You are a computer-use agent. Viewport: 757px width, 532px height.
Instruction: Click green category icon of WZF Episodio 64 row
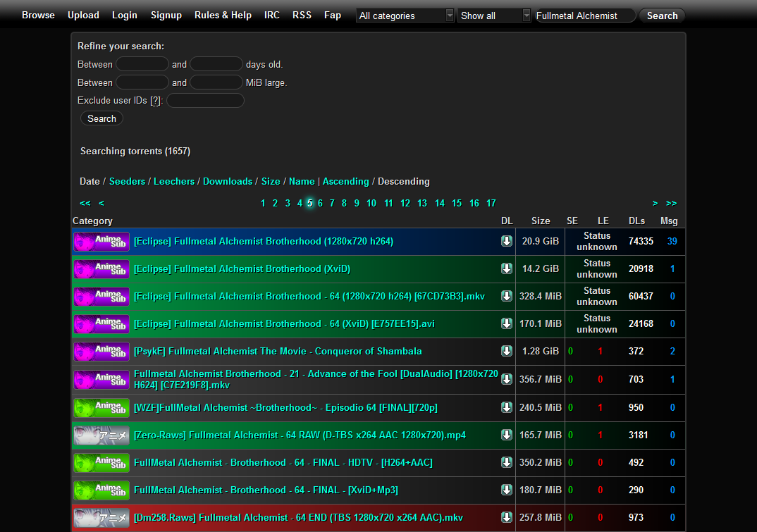[x=101, y=408]
